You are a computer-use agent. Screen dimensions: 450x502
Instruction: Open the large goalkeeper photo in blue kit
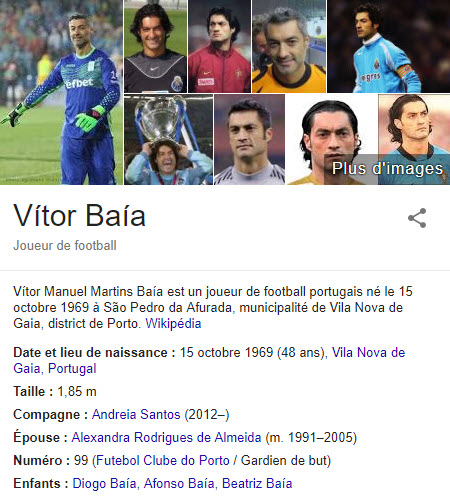[61, 92]
